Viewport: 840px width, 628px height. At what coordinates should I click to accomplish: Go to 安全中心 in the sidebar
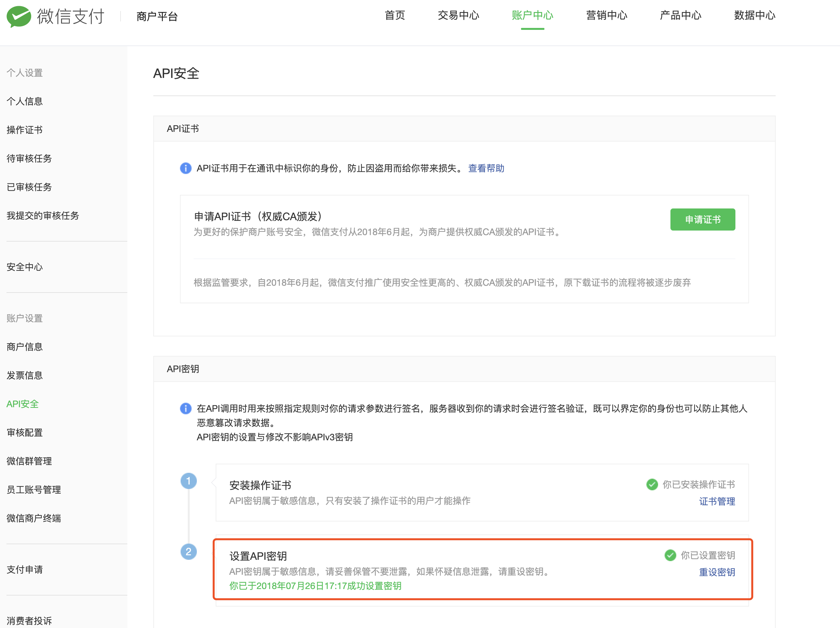(x=25, y=267)
